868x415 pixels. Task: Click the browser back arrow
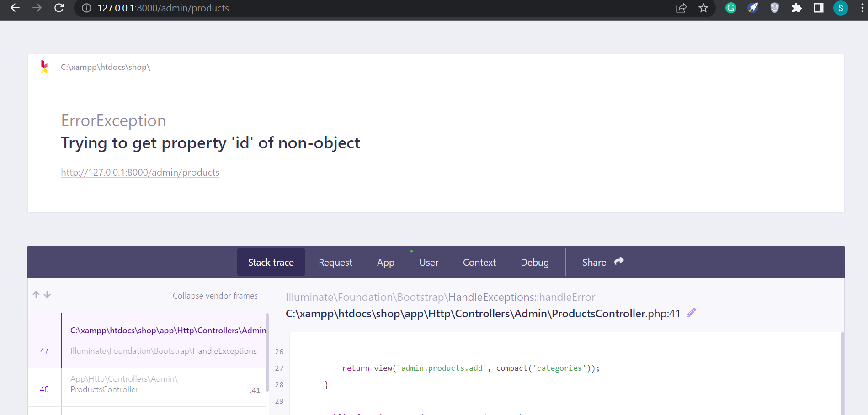pyautogui.click(x=15, y=8)
